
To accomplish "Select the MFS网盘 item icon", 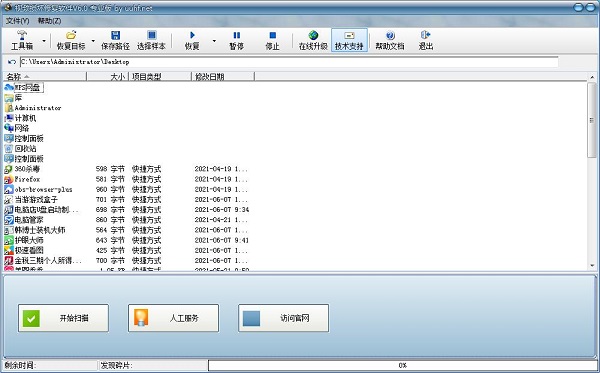I will coord(9,88).
